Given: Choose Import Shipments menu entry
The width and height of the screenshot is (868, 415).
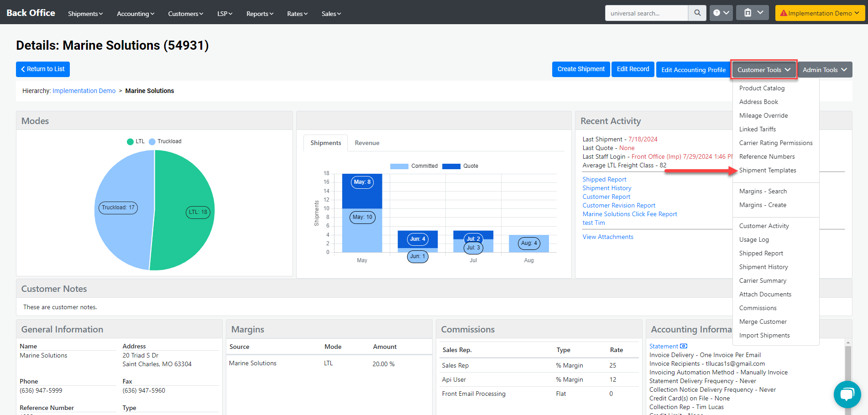Looking at the screenshot, I should pos(764,335).
